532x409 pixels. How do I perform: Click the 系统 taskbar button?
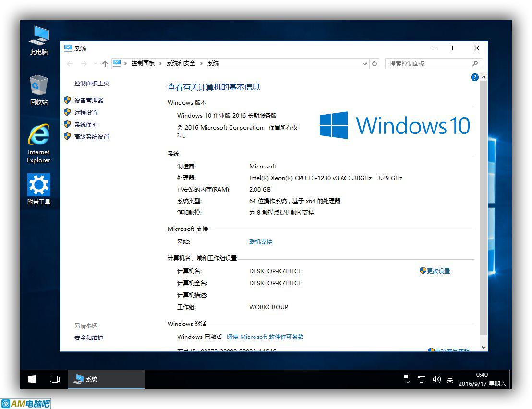(106, 379)
